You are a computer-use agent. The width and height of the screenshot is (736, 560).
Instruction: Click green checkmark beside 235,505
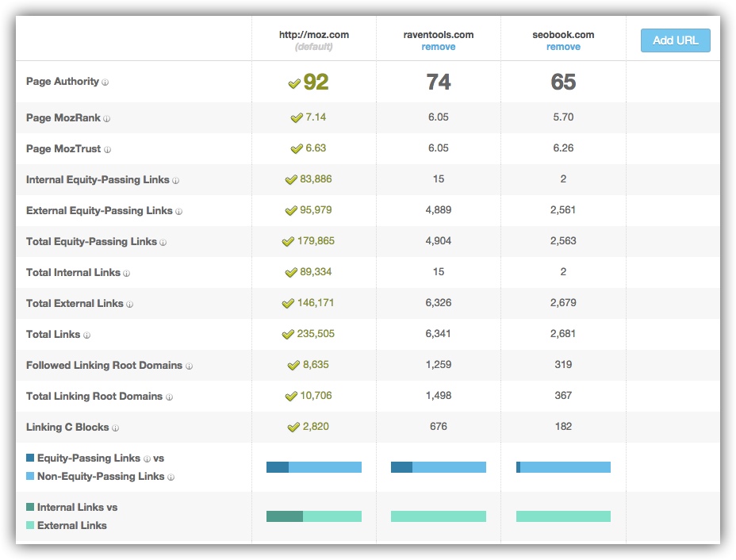[288, 334]
